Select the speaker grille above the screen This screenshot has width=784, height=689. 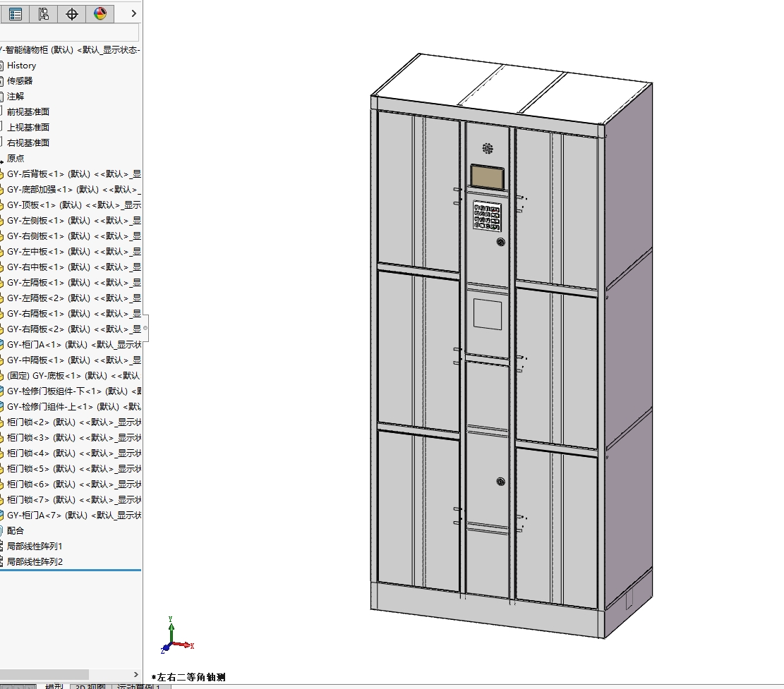click(x=488, y=148)
